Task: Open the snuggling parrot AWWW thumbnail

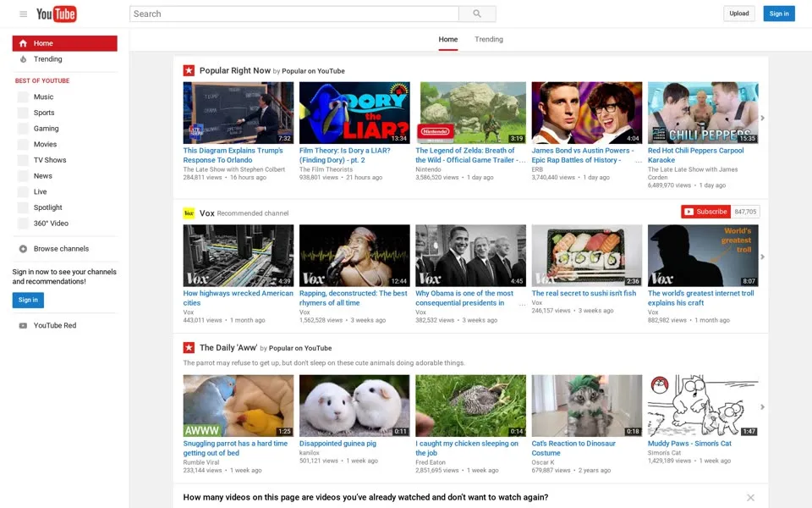Action: pos(239,406)
